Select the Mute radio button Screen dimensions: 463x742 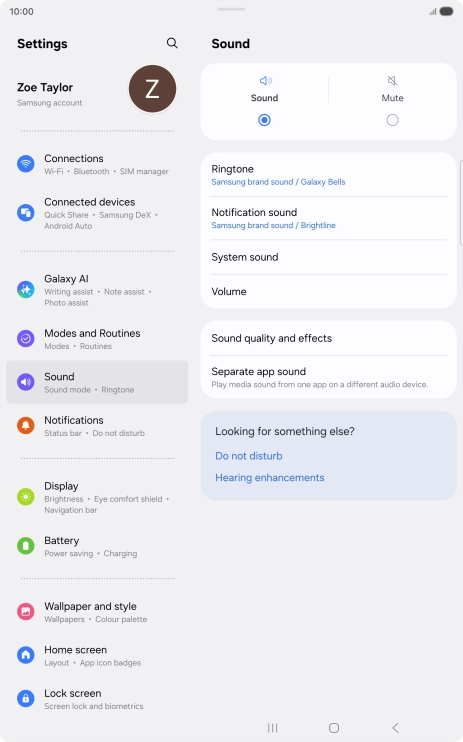coord(392,120)
